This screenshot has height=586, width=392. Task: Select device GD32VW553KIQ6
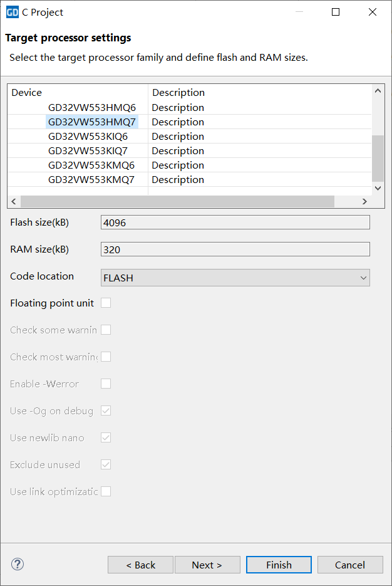(x=88, y=136)
